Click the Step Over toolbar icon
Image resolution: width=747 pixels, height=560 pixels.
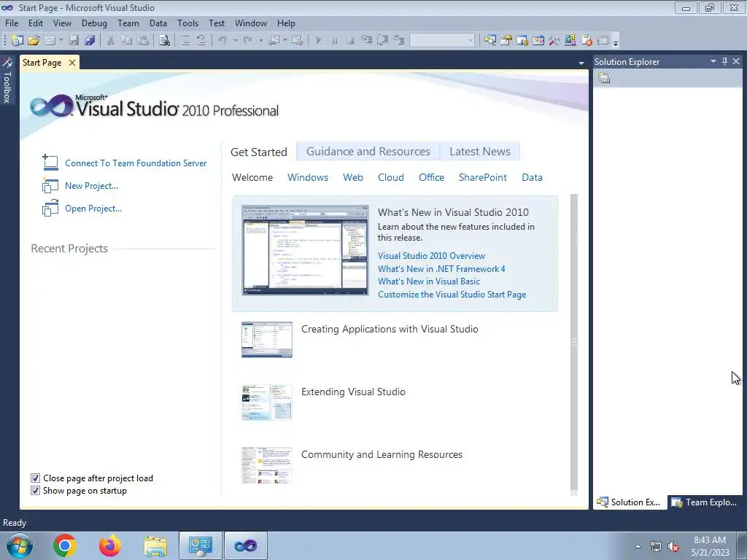[382, 41]
